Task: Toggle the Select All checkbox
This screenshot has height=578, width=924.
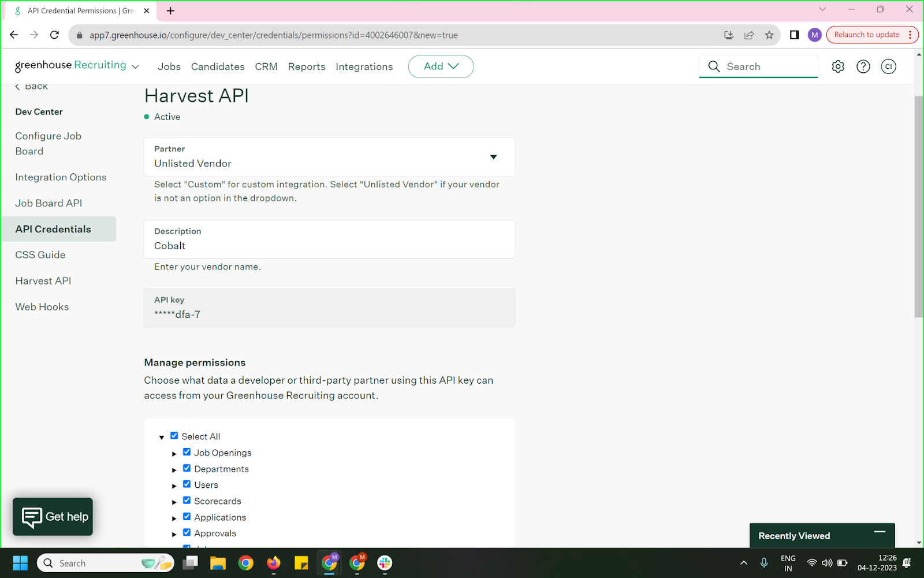Action: (174, 436)
